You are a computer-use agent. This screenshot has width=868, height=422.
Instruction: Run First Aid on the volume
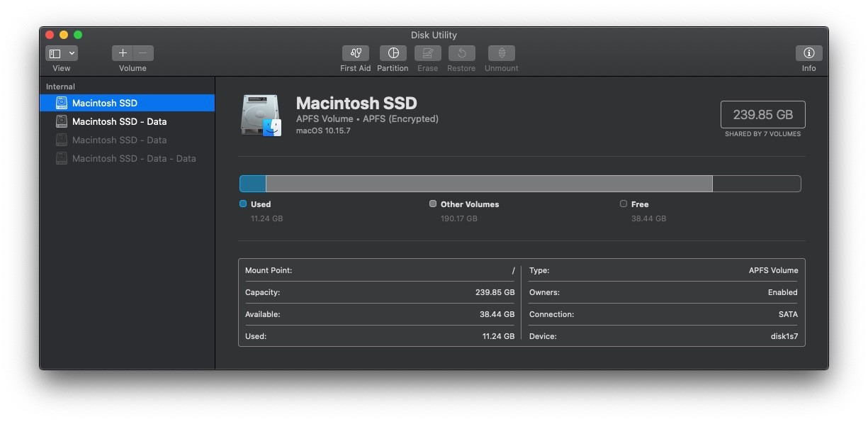(x=356, y=53)
